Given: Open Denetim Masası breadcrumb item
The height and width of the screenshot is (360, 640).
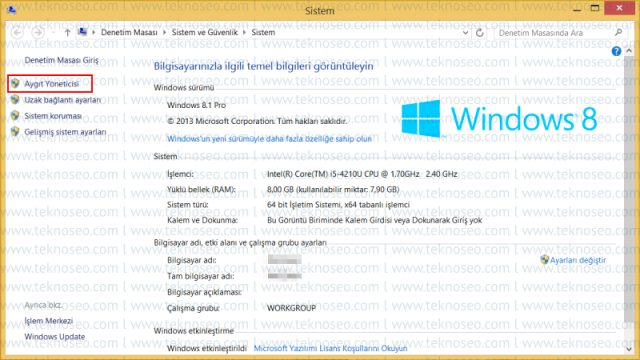Looking at the screenshot, I should tap(129, 32).
